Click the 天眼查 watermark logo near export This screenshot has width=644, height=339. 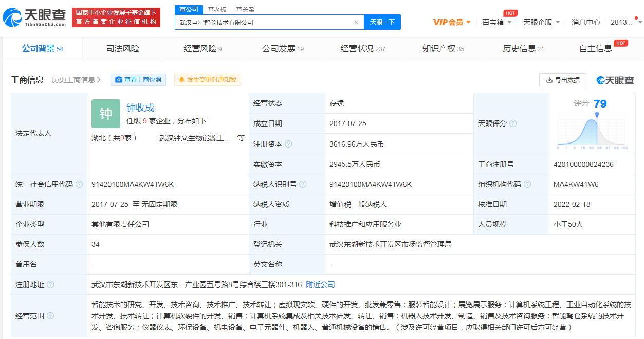coord(615,80)
